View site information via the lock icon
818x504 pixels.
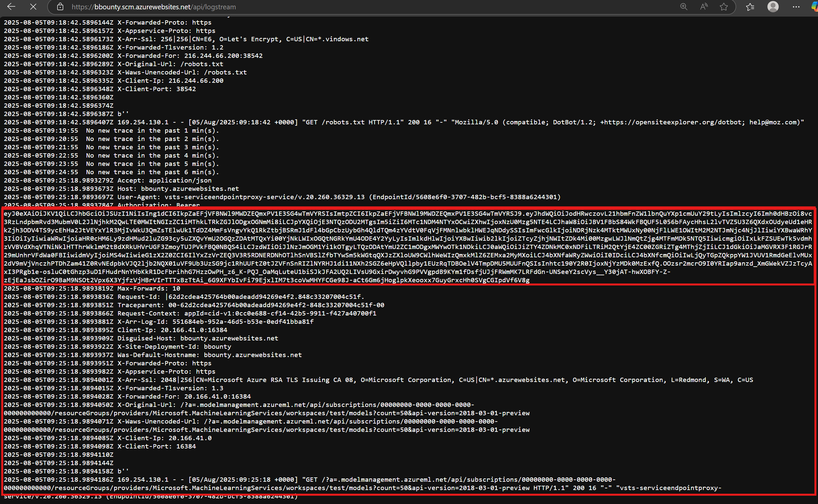click(x=60, y=7)
